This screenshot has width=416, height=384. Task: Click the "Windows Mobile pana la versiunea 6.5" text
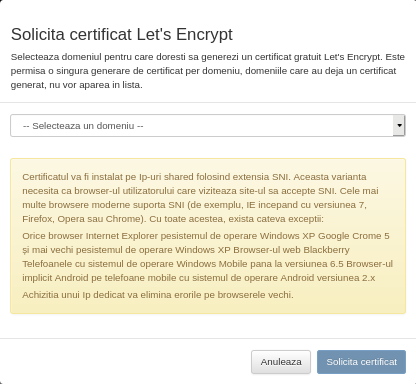pyautogui.click(x=260, y=264)
